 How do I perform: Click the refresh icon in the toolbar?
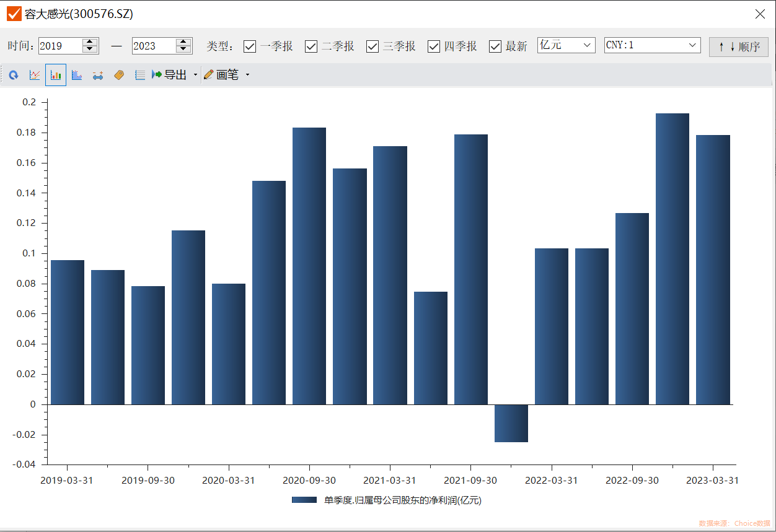(x=14, y=75)
